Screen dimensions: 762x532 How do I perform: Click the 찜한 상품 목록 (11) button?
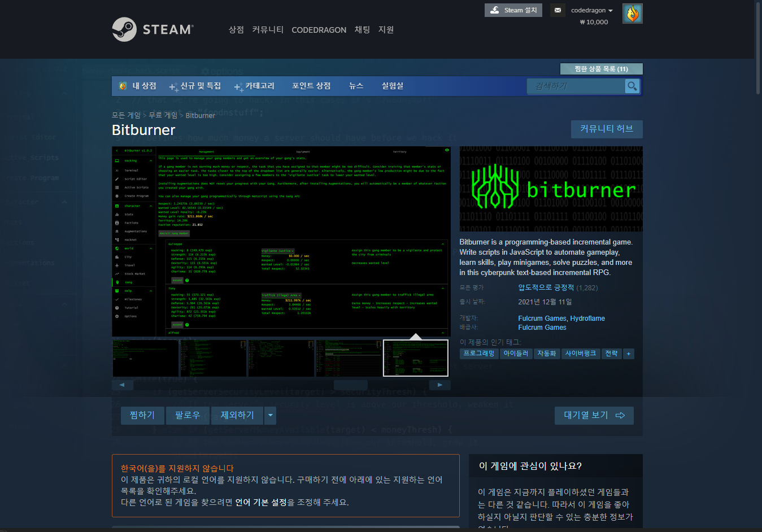[601, 69]
